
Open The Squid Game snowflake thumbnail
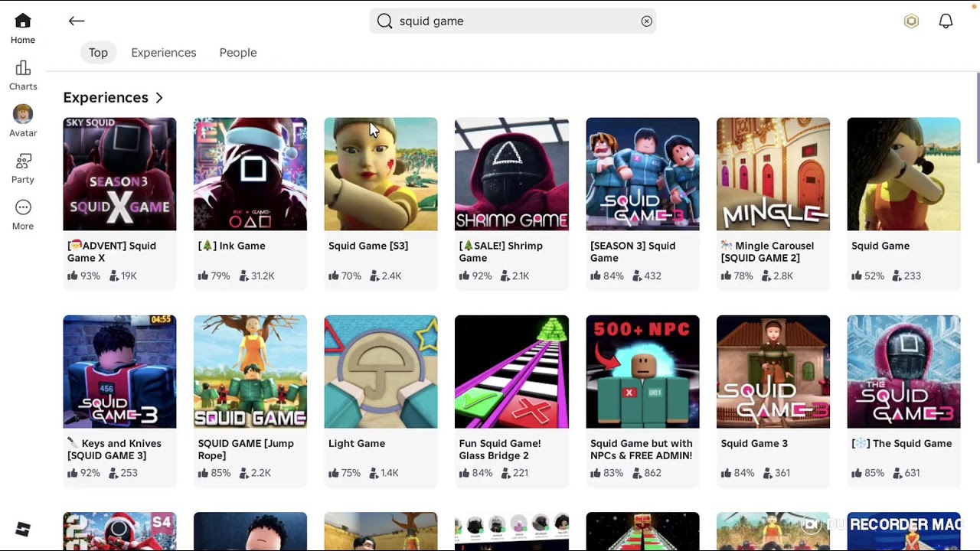click(903, 371)
